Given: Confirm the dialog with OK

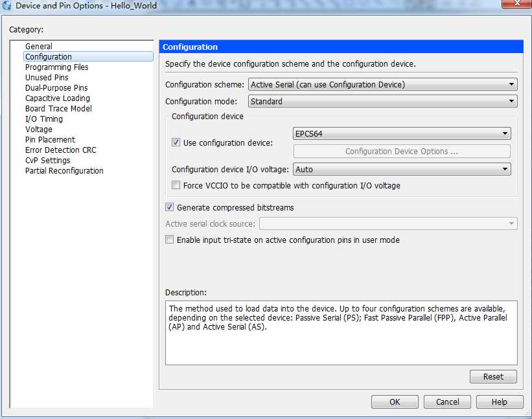Looking at the screenshot, I should tap(395, 402).
